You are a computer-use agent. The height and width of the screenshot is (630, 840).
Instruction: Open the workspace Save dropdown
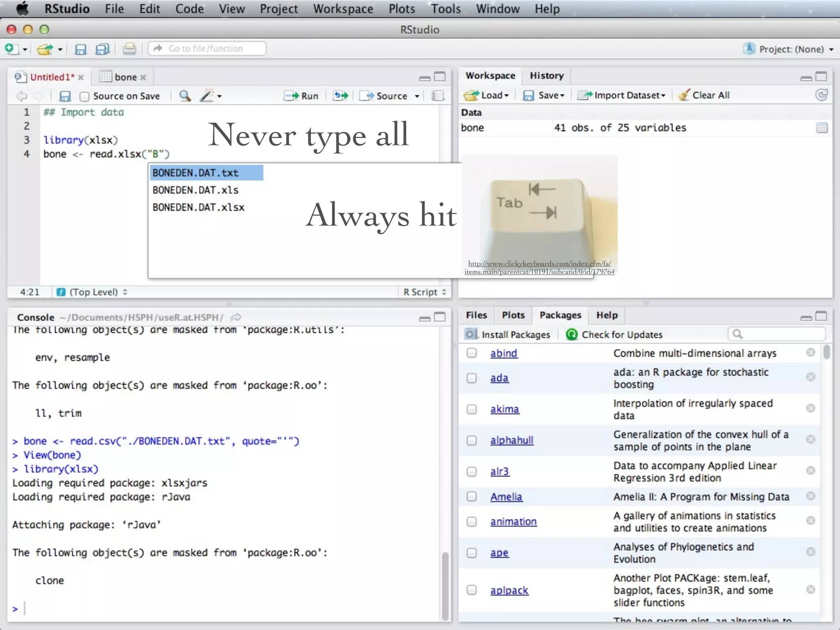point(544,95)
